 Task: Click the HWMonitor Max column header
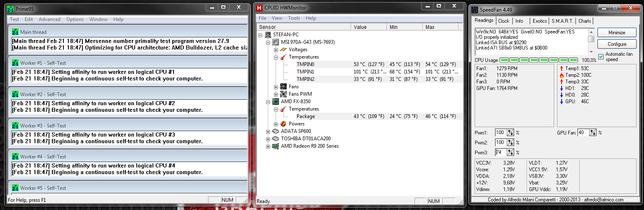pos(441,27)
